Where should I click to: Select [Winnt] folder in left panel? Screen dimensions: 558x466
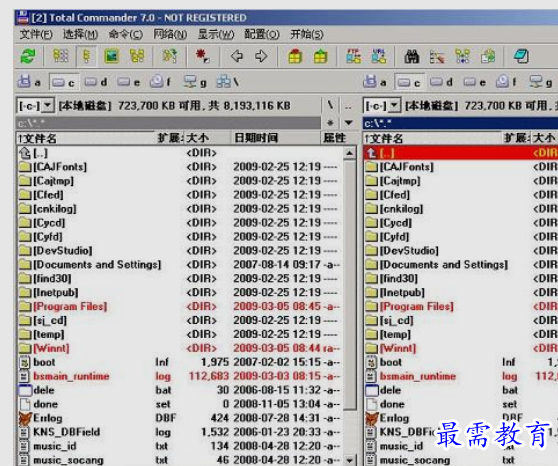tap(180, 348)
